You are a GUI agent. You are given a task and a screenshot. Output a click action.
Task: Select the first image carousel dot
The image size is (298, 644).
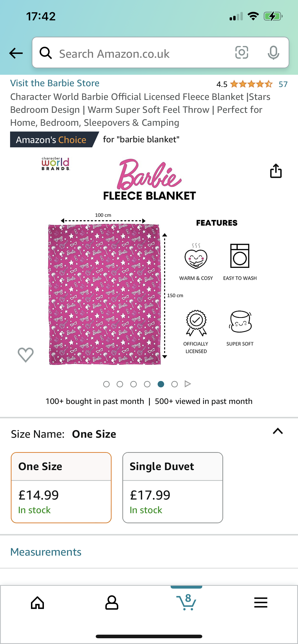coord(106,384)
